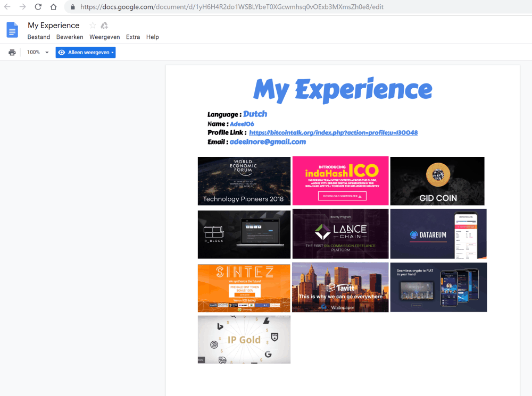Click the browser back arrow
Screen dimensions: 532x396
pos(7,7)
